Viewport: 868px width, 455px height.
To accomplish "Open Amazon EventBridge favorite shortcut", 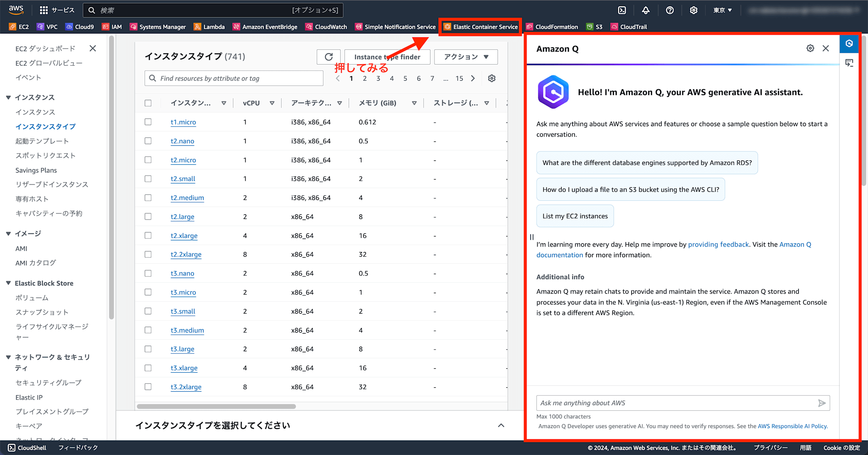I will coord(265,27).
